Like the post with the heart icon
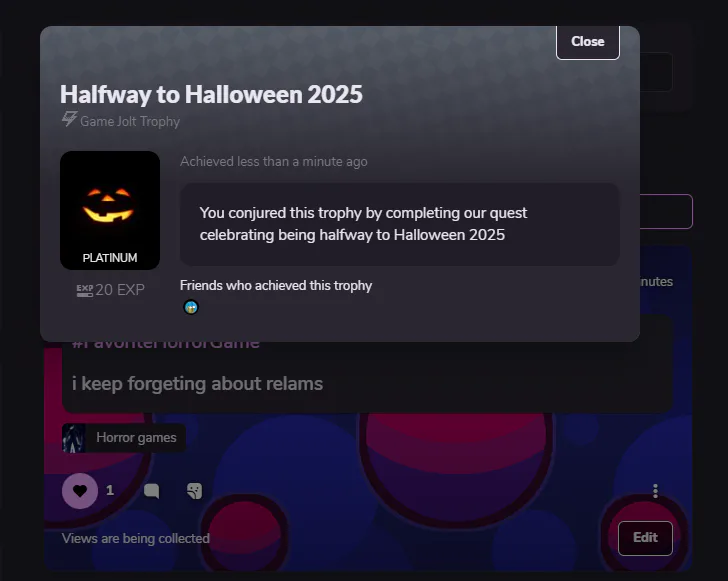This screenshot has height=581, width=728. pos(80,491)
